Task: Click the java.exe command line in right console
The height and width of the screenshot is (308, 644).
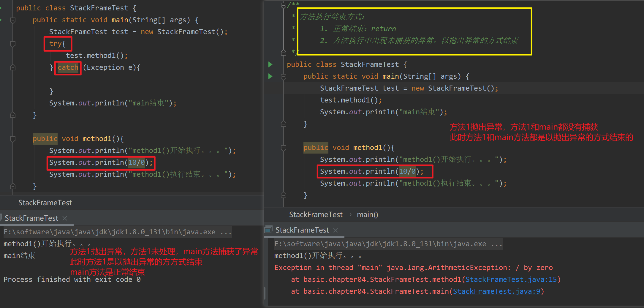Action: [x=388, y=244]
